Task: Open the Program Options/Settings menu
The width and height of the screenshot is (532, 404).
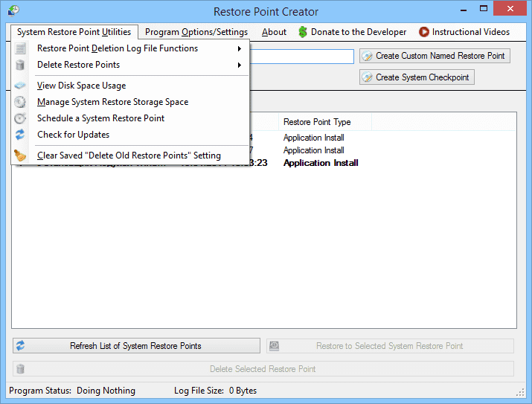Action: tap(196, 32)
